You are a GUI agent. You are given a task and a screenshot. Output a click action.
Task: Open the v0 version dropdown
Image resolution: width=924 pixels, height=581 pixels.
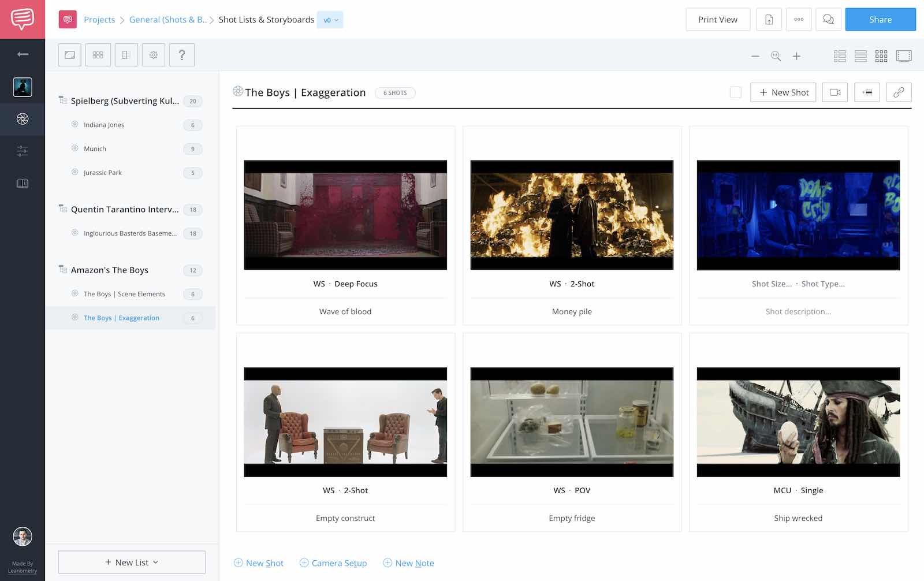(330, 20)
